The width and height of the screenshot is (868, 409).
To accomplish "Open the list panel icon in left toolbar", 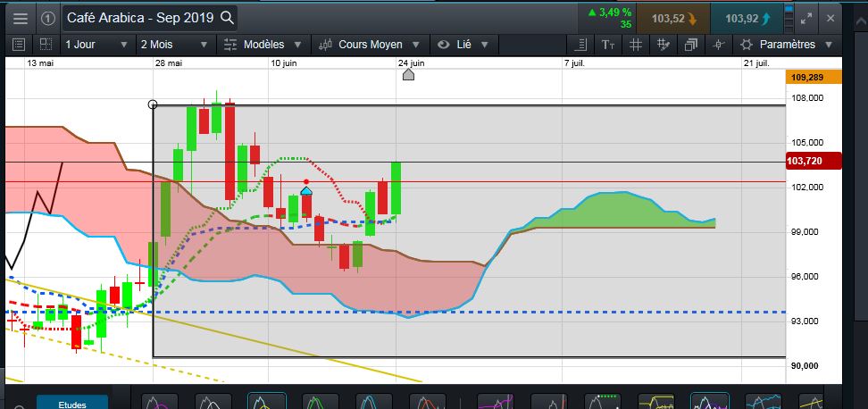I will (x=18, y=45).
